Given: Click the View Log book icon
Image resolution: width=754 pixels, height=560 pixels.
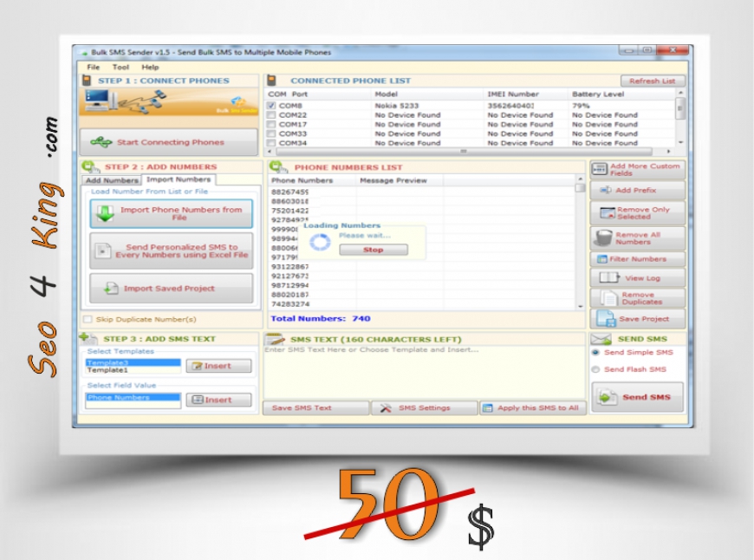Looking at the screenshot, I should (608, 277).
